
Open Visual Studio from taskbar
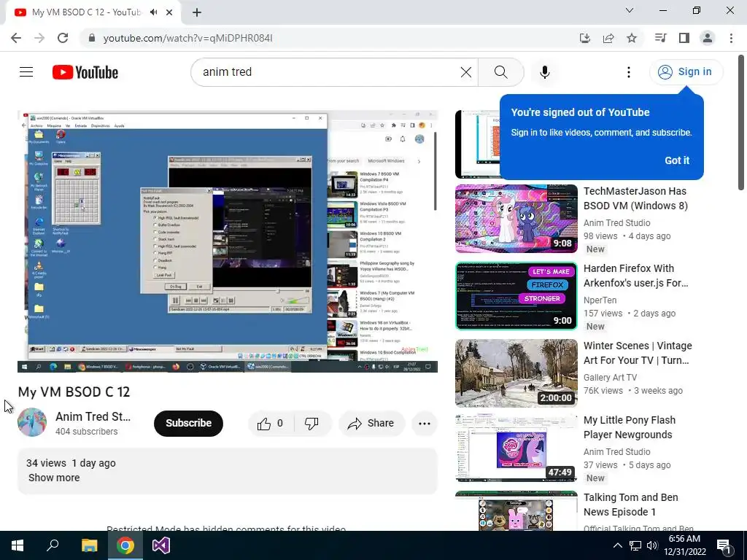pyautogui.click(x=161, y=545)
